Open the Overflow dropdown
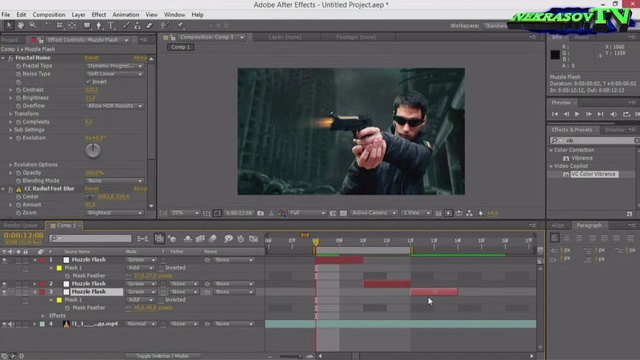The image size is (640, 360). point(115,106)
